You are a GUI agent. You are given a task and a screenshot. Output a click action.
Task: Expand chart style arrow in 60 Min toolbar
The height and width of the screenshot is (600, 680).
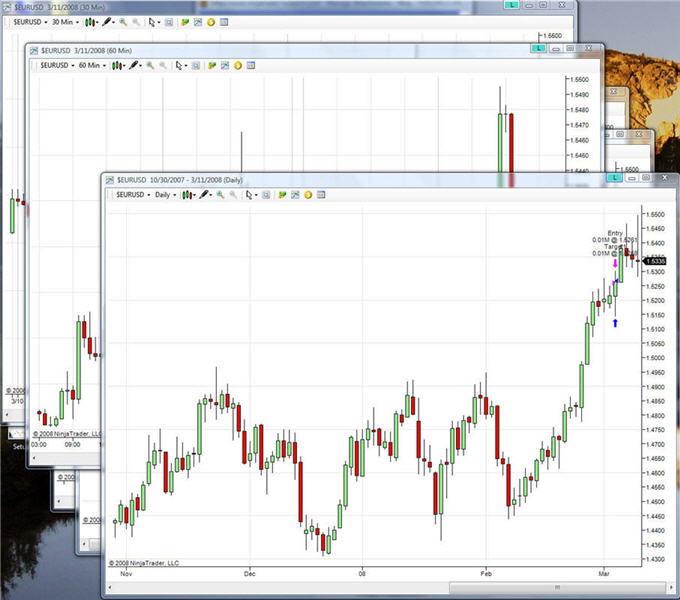124,66
